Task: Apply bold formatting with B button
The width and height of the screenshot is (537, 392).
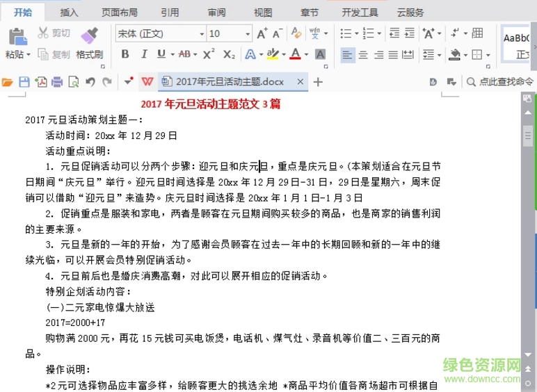Action: [x=125, y=54]
